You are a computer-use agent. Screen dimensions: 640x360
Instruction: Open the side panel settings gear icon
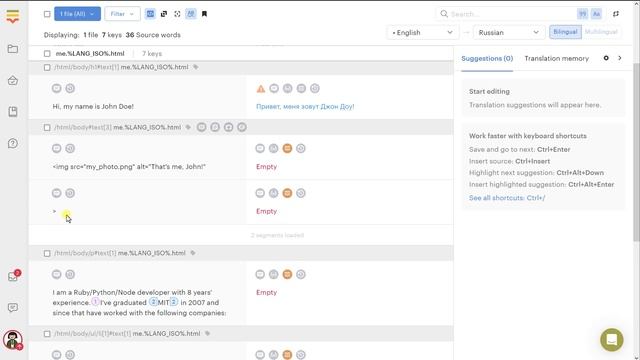click(x=606, y=58)
